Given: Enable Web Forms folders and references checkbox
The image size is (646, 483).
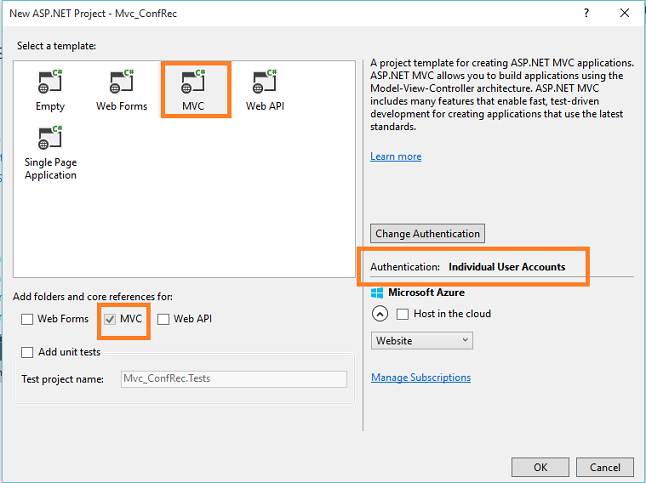Looking at the screenshot, I should click(x=27, y=319).
